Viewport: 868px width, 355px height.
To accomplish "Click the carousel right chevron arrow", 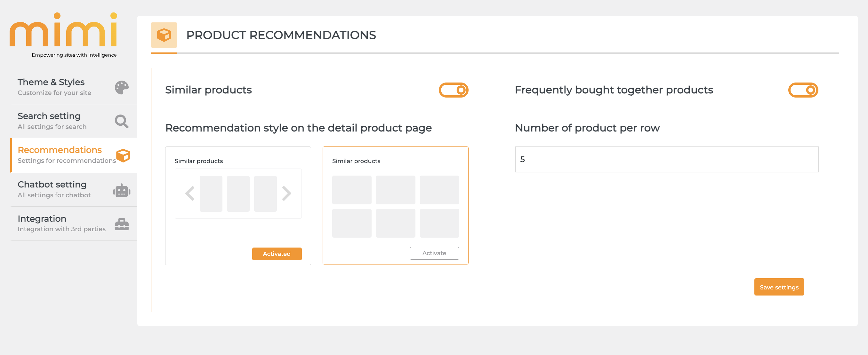I will click(x=286, y=193).
